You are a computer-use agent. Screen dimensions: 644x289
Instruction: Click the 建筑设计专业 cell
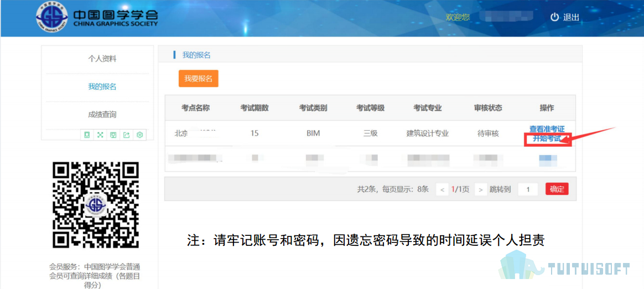point(428,133)
